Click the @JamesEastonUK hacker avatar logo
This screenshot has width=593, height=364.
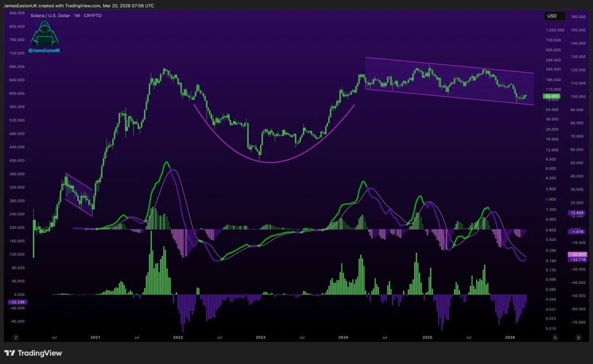tap(45, 35)
